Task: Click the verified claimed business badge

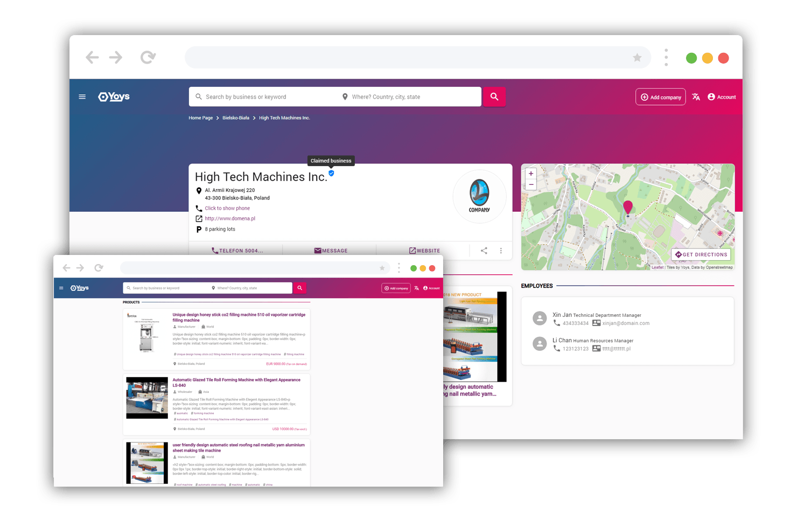Action: (x=331, y=173)
